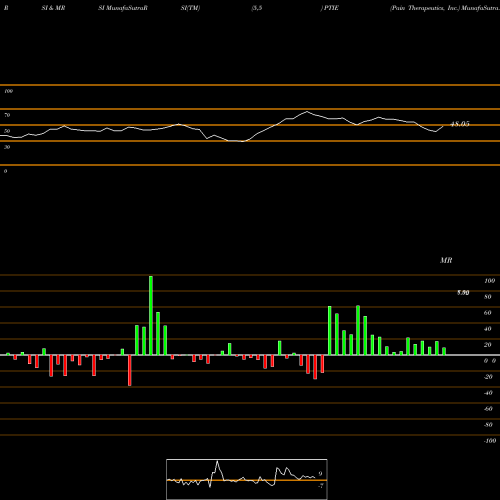Click the value -7 in the mini chart
Screen dimensions: 500x500
(x=320, y=486)
